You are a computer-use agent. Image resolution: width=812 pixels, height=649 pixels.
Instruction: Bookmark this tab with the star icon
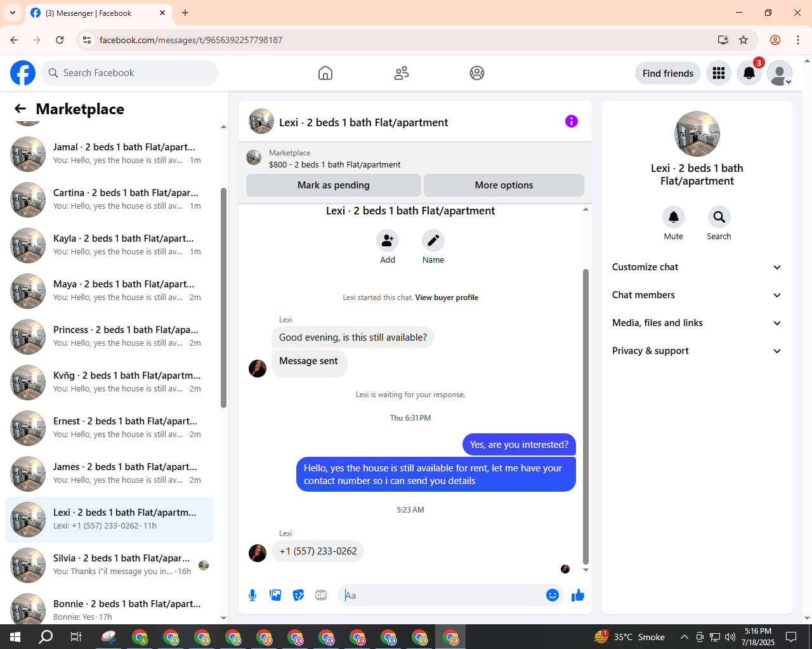click(743, 40)
